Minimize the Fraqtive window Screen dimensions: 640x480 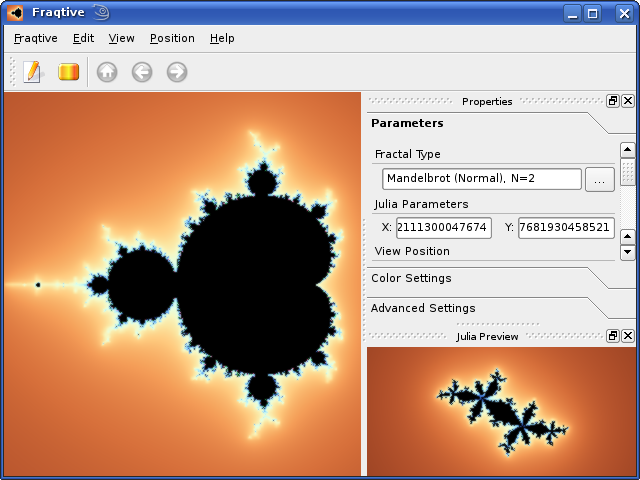click(573, 13)
